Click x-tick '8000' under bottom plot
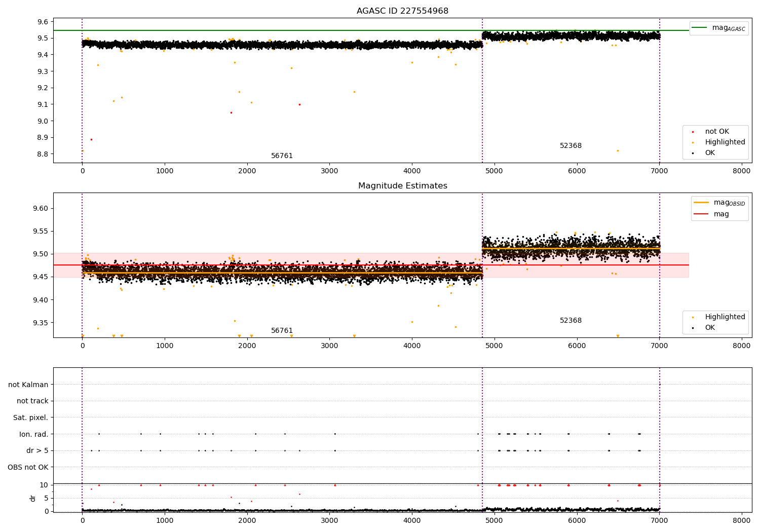Viewport: 760px width, 532px height. click(x=742, y=520)
